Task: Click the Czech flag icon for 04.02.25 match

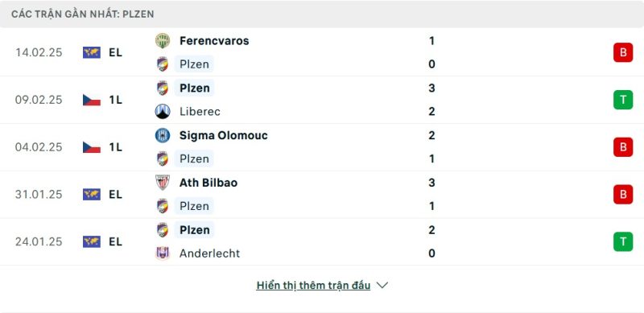Action: tap(92, 147)
